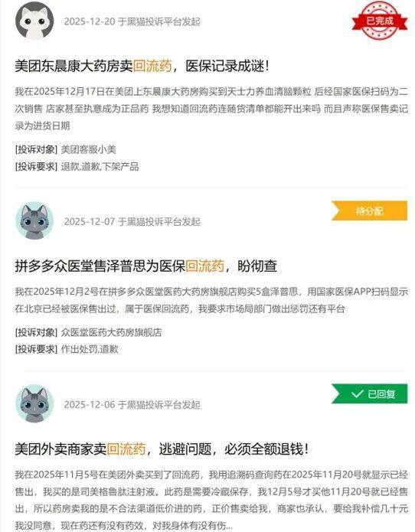Click the checkmark in the 已回复 badge
The image size is (415, 532).
(358, 394)
